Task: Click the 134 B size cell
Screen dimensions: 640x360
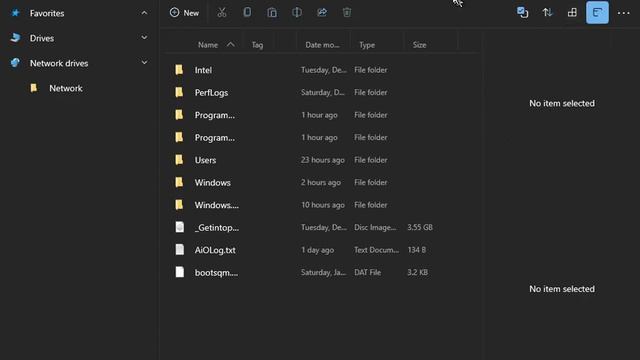Action: tap(416, 250)
